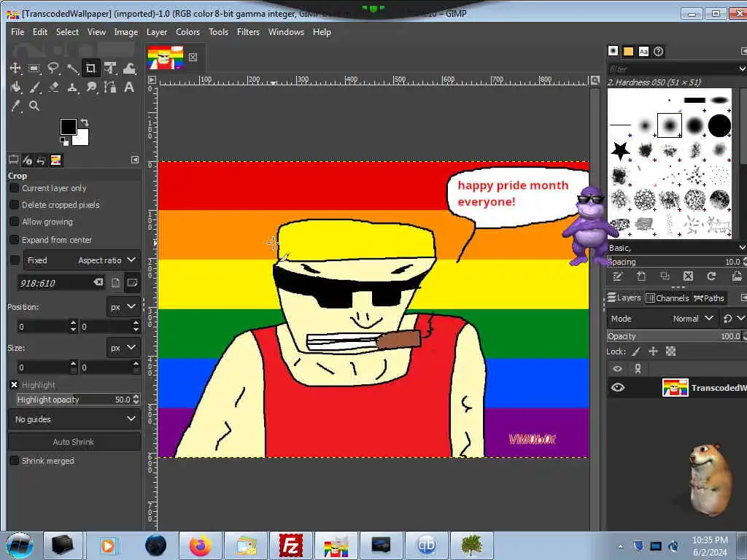Select the Eraser tool
The image size is (747, 560).
[53, 87]
